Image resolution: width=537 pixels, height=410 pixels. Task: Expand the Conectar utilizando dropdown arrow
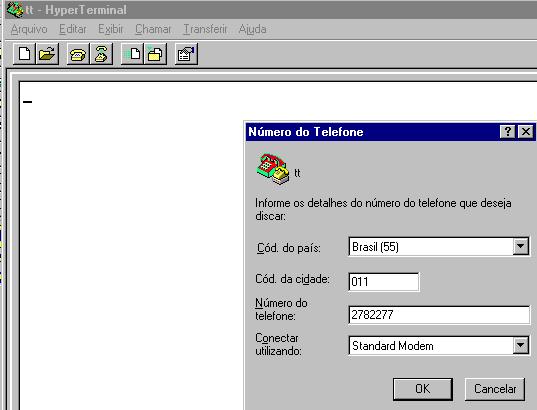520,345
